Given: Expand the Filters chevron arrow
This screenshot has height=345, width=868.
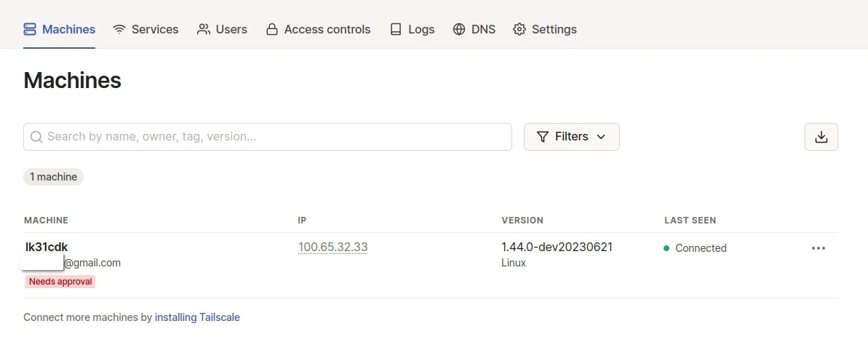Looking at the screenshot, I should [x=601, y=137].
